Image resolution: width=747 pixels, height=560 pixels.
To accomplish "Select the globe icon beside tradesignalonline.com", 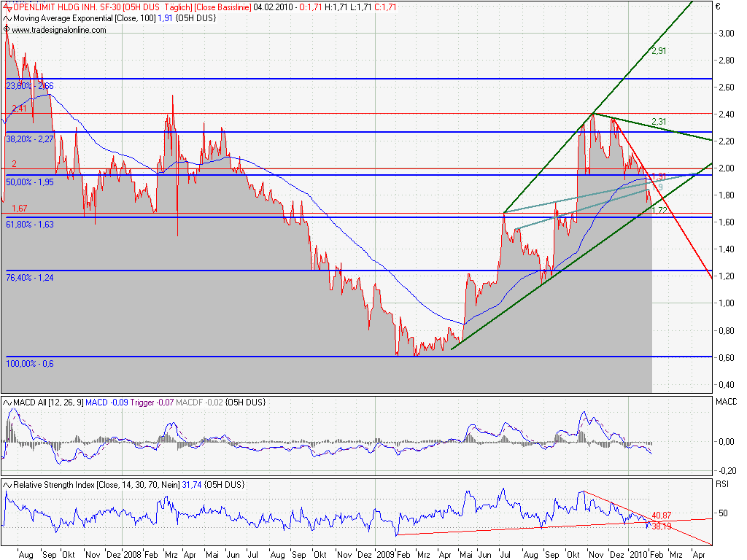I will pos(6,31).
